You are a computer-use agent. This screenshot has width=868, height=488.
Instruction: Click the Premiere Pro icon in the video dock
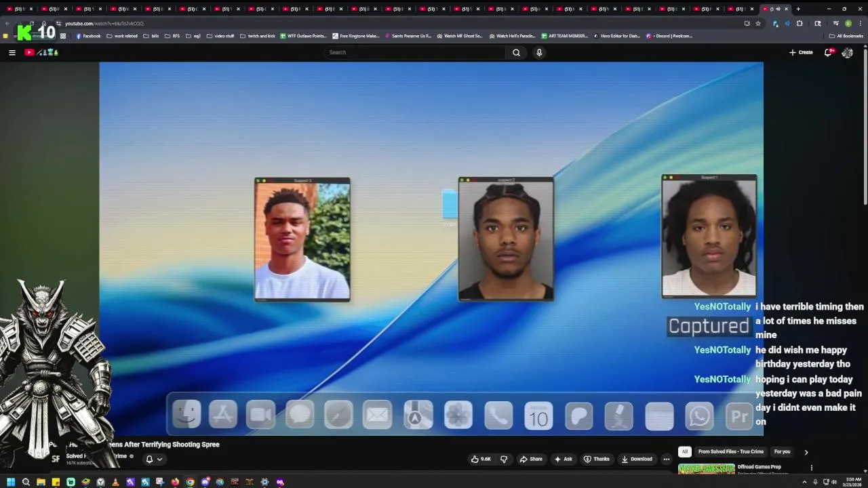(739, 415)
